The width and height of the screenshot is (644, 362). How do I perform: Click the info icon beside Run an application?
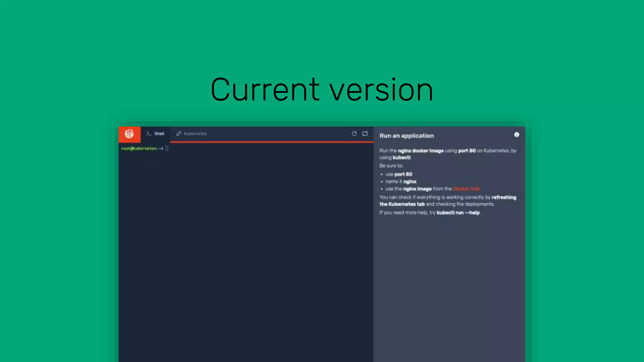(517, 134)
